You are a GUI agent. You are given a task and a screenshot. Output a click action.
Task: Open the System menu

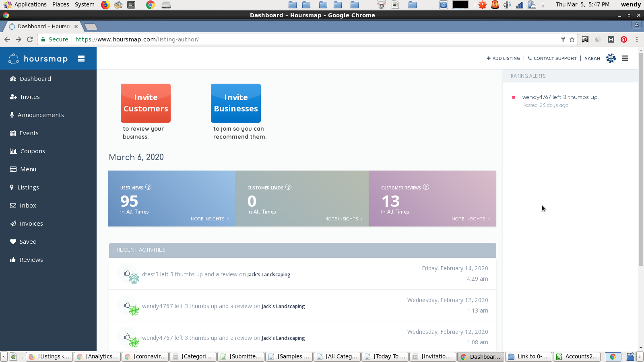[85, 4]
